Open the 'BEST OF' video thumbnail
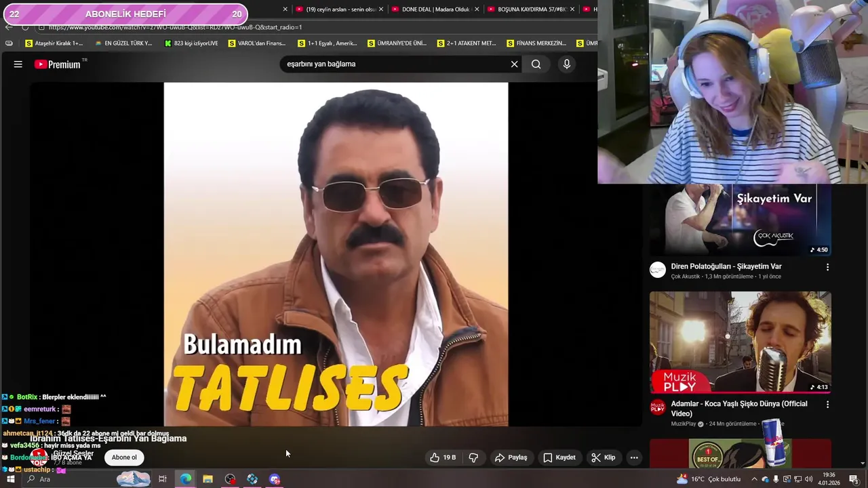The image size is (868, 488). tap(741, 453)
